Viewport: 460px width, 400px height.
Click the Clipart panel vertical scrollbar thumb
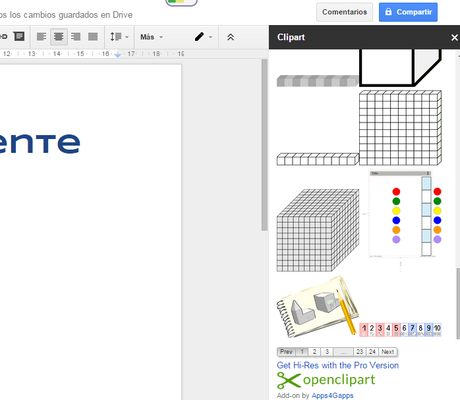coord(458,303)
